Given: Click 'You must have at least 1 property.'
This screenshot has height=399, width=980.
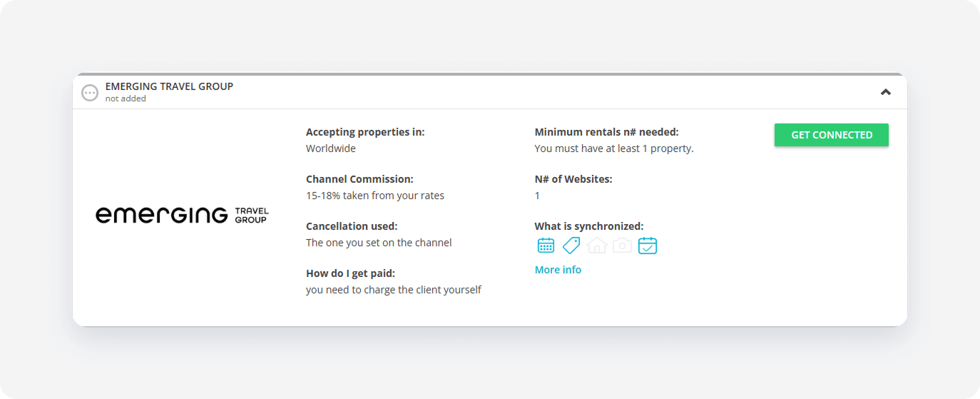Looking at the screenshot, I should (x=614, y=148).
